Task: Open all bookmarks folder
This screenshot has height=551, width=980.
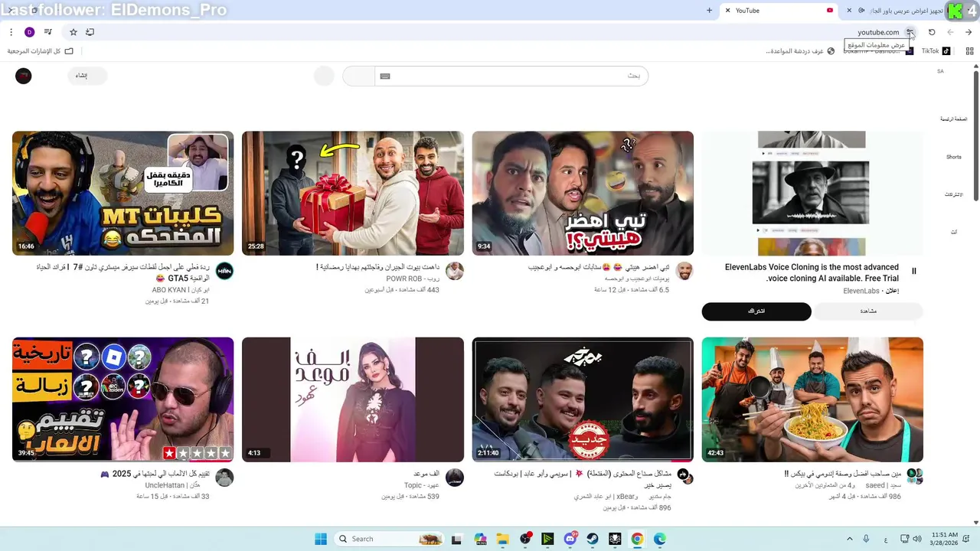Action: (40, 51)
